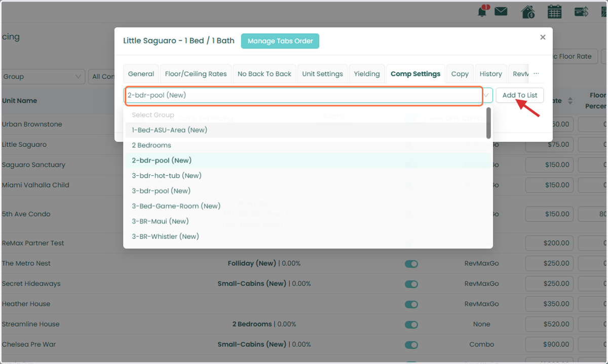Click 5th Ave Condo unit name
Screen dimensions: 608x364
[26, 214]
